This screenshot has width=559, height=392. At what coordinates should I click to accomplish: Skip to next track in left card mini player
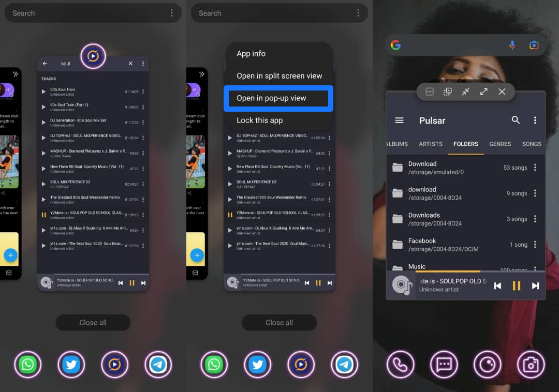143,283
